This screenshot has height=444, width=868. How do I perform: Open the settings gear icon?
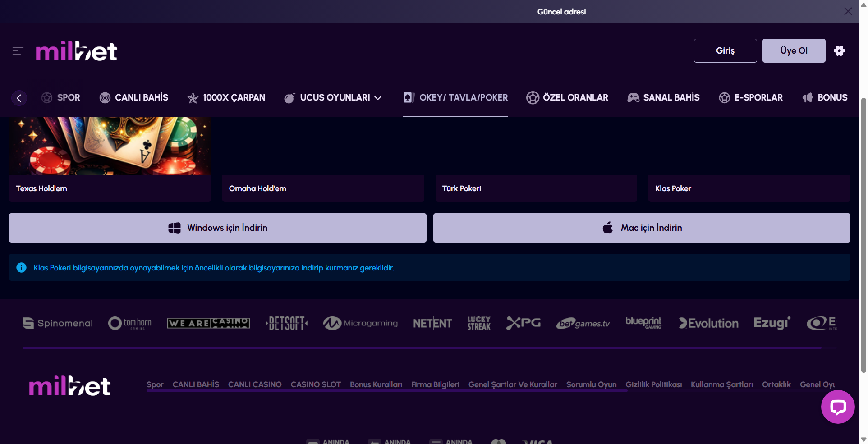[839, 50]
